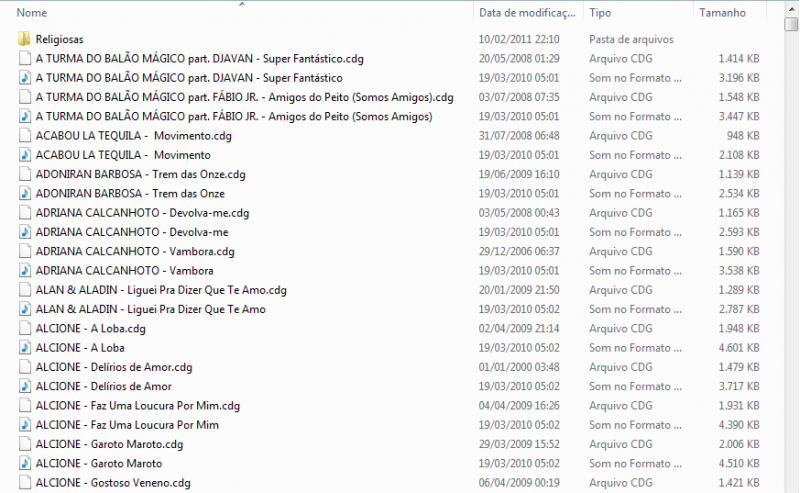Click the date '31/07/2008 06:48'
The image size is (800, 493).
519,136
